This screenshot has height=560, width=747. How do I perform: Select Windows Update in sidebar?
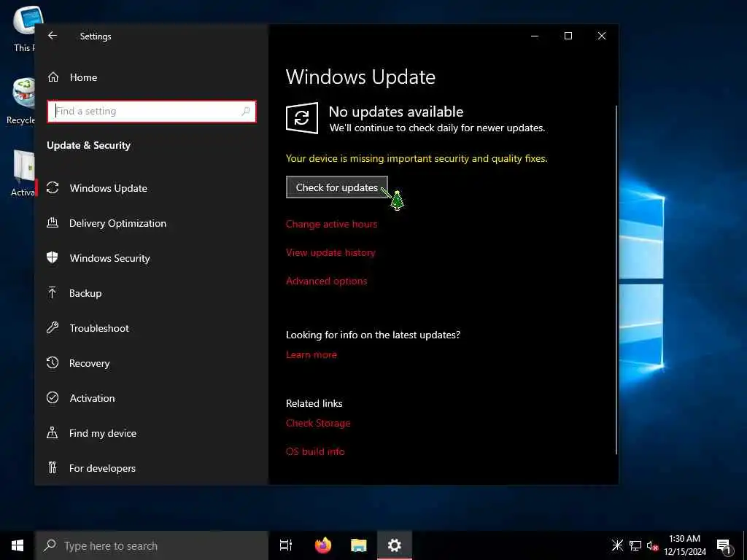tap(108, 188)
